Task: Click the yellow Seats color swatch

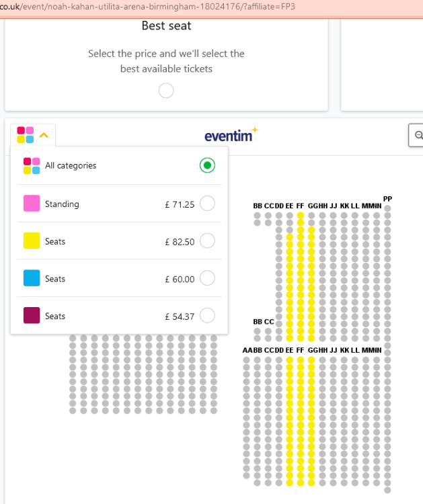Action: [32, 241]
